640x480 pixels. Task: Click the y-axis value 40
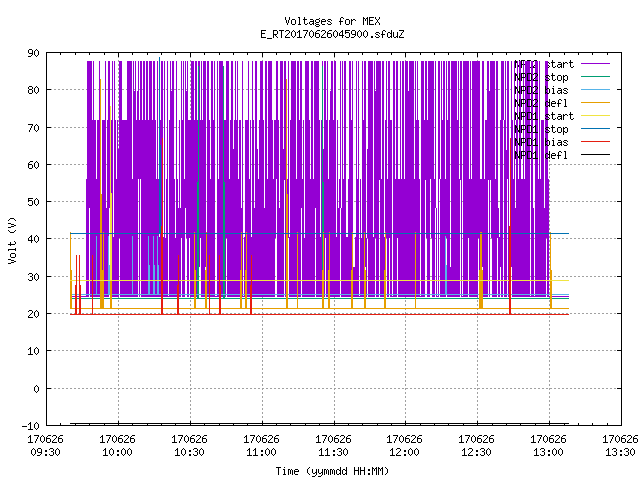click(x=33, y=239)
